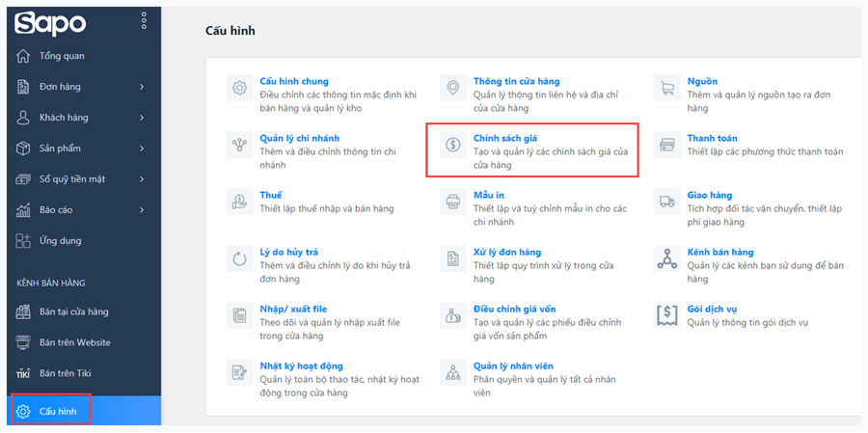868x433 pixels.
Task: Open Bán tại cửa hàng channel
Action: (74, 311)
